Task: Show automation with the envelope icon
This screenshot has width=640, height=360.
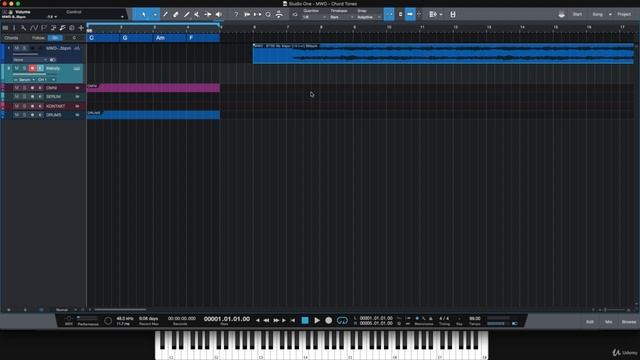Action: 34,28
